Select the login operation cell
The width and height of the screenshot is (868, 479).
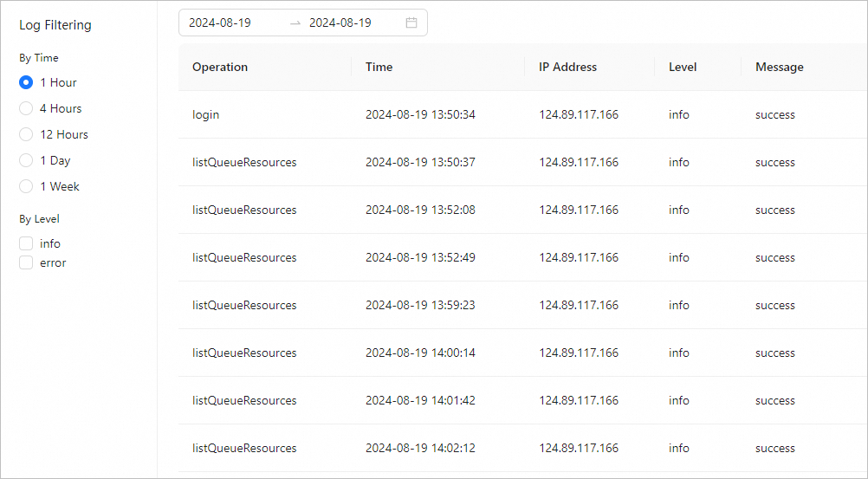click(206, 114)
